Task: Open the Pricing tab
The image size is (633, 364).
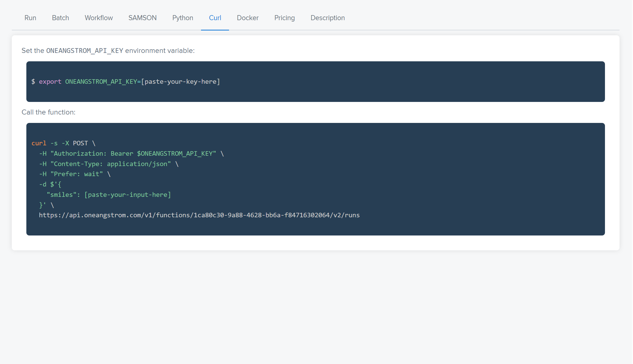Action: 284,18
